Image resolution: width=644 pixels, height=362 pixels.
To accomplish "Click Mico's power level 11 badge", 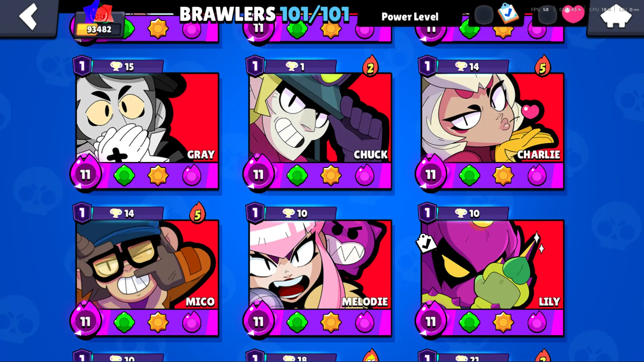I will click(85, 321).
